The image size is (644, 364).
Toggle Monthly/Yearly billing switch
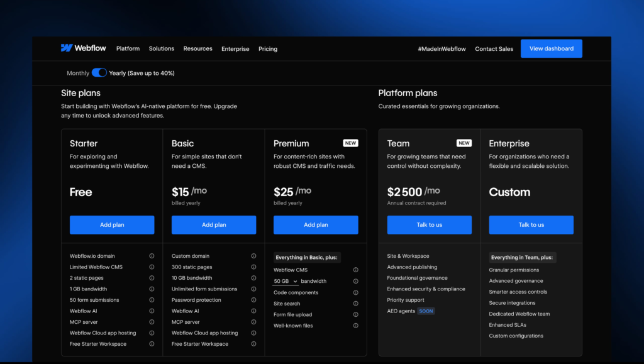click(99, 73)
